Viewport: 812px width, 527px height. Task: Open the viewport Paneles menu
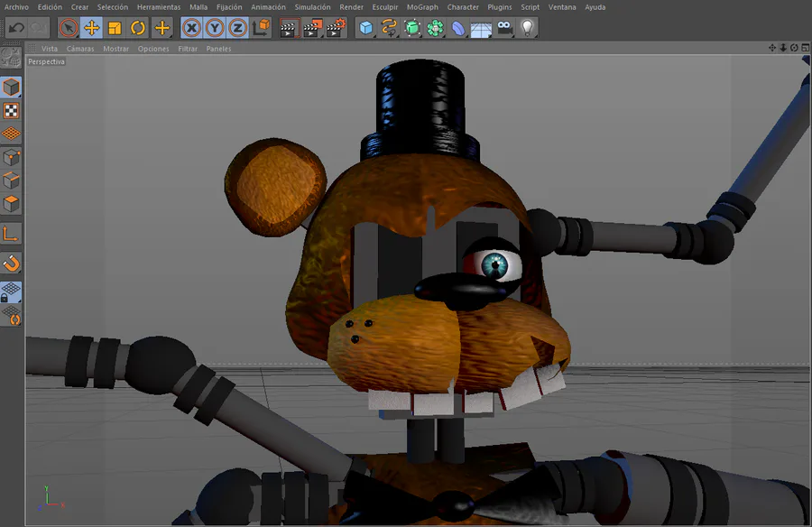click(x=218, y=49)
